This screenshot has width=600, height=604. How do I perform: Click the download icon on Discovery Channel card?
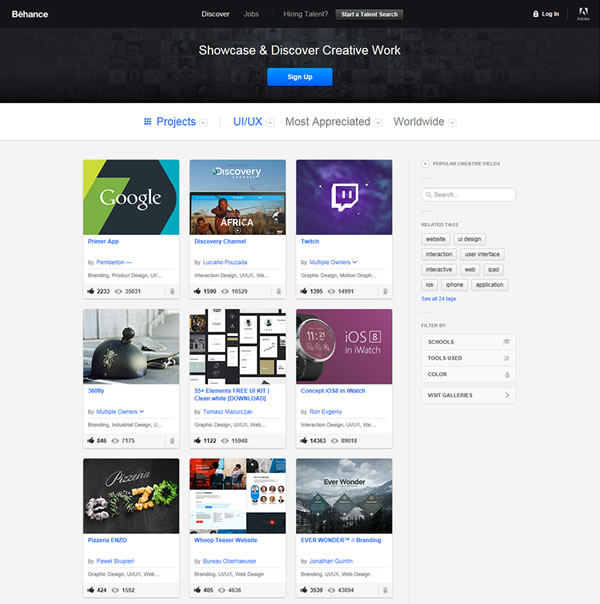(279, 292)
